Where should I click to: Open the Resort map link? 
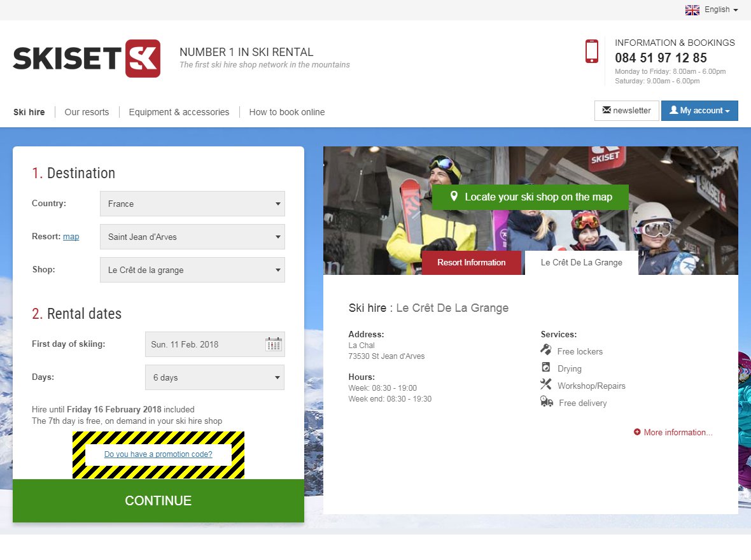[71, 237]
